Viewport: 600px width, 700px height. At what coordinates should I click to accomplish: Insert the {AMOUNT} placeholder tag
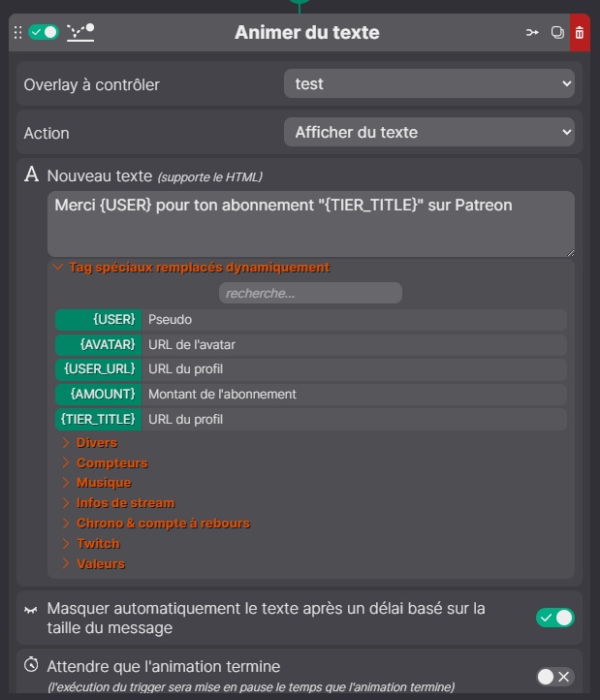pyautogui.click(x=99, y=395)
